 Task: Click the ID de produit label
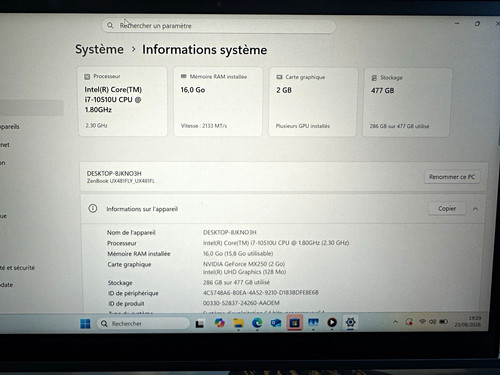coord(126,304)
